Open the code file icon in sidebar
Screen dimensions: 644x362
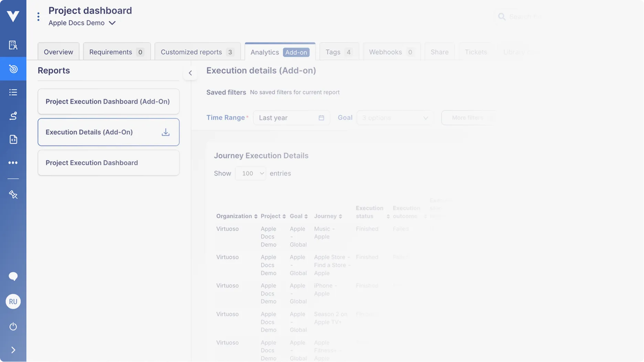pyautogui.click(x=13, y=139)
